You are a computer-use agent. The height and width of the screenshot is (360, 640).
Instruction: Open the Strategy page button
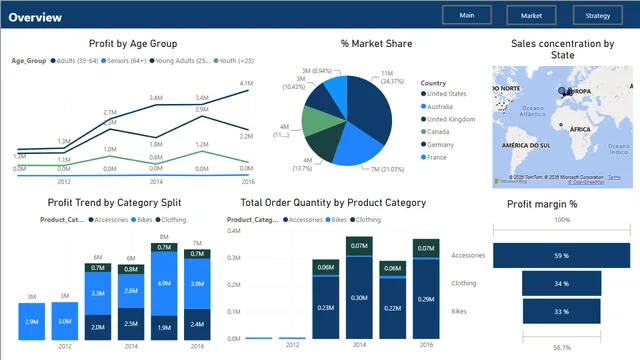[x=598, y=16]
